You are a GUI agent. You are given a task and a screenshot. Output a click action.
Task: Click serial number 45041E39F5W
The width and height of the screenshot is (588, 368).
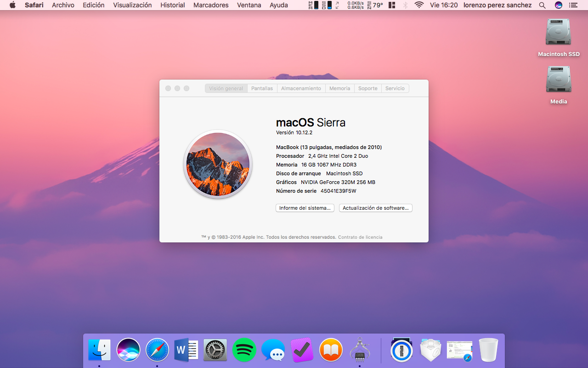[339, 191]
